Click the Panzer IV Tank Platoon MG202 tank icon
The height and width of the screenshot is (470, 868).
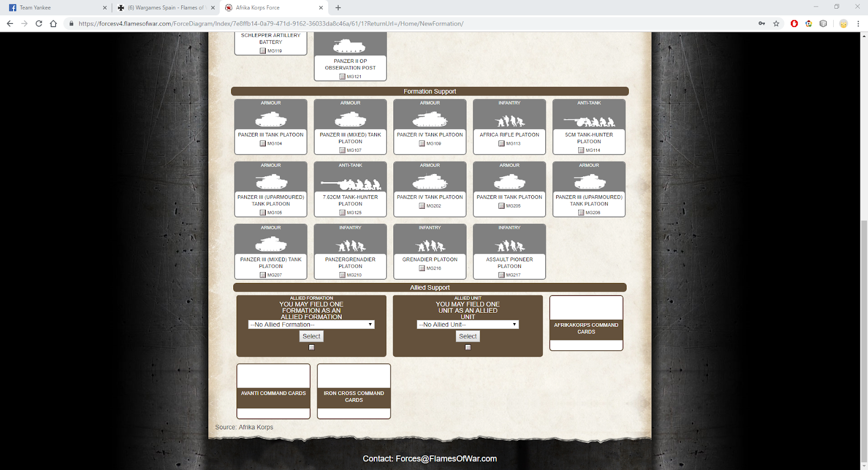click(x=430, y=181)
